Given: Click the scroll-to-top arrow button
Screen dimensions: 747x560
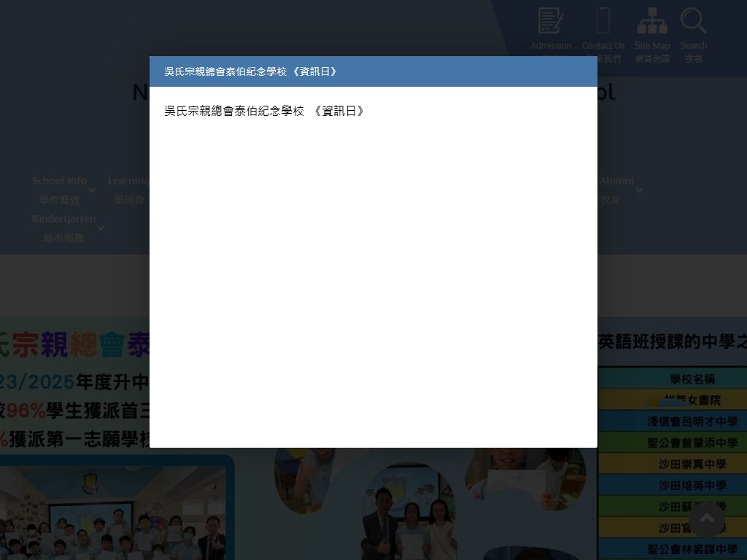Looking at the screenshot, I should pos(707,519).
